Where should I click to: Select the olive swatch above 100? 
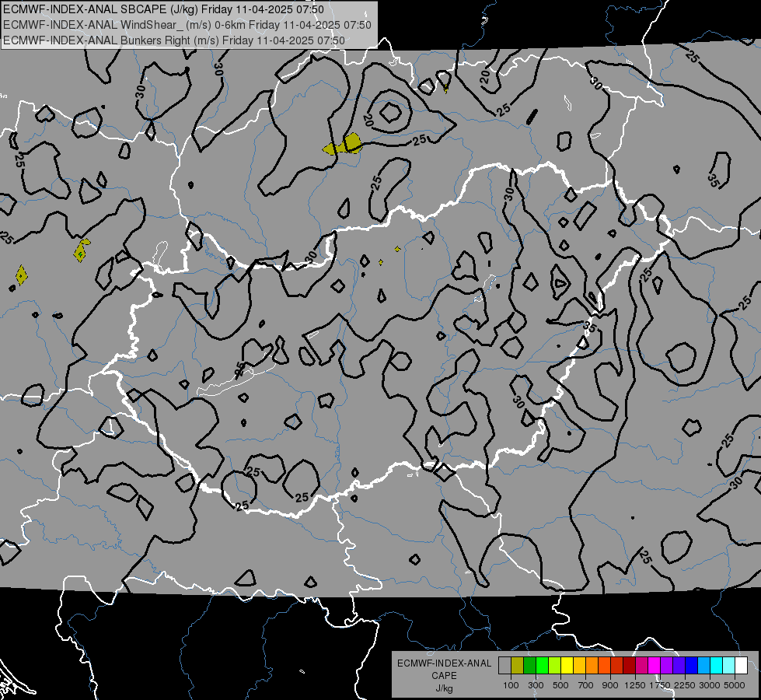click(518, 666)
